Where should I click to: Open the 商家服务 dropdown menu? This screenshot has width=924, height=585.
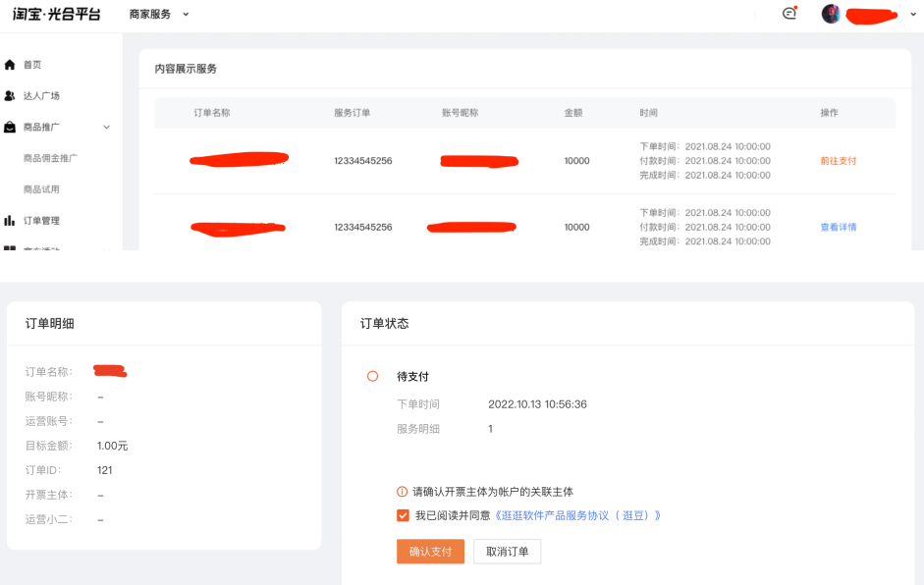tap(153, 15)
